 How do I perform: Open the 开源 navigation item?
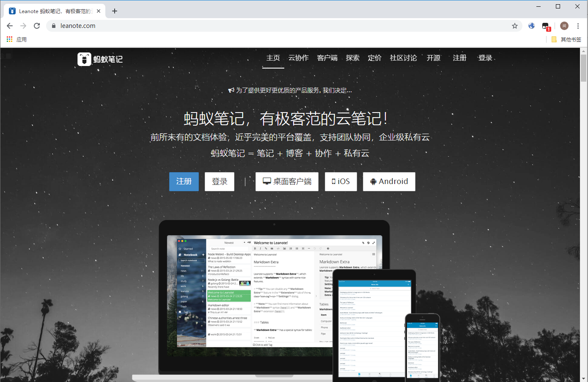coord(434,58)
